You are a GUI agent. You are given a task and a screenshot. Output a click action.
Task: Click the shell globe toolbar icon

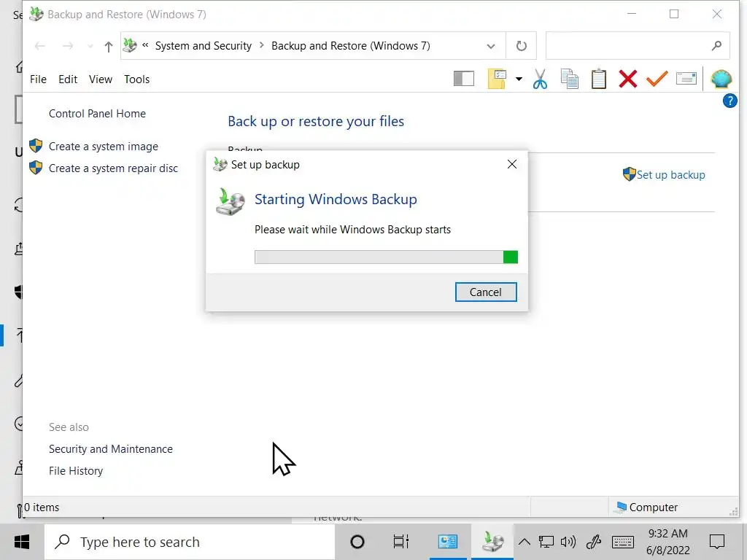pyautogui.click(x=721, y=79)
